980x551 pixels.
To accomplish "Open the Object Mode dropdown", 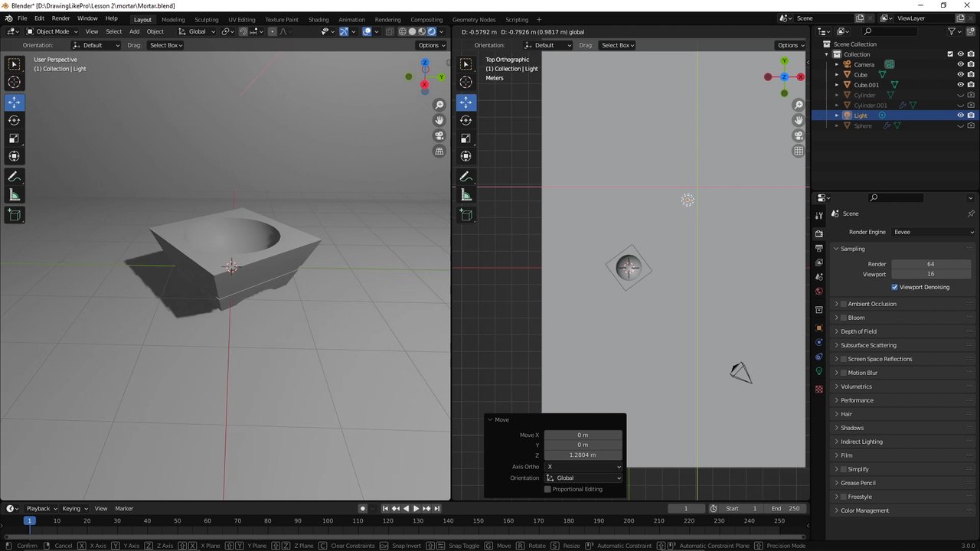I will [x=52, y=31].
